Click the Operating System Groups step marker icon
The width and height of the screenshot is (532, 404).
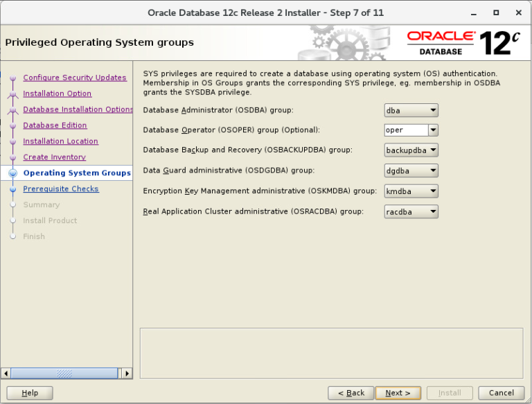coord(13,173)
